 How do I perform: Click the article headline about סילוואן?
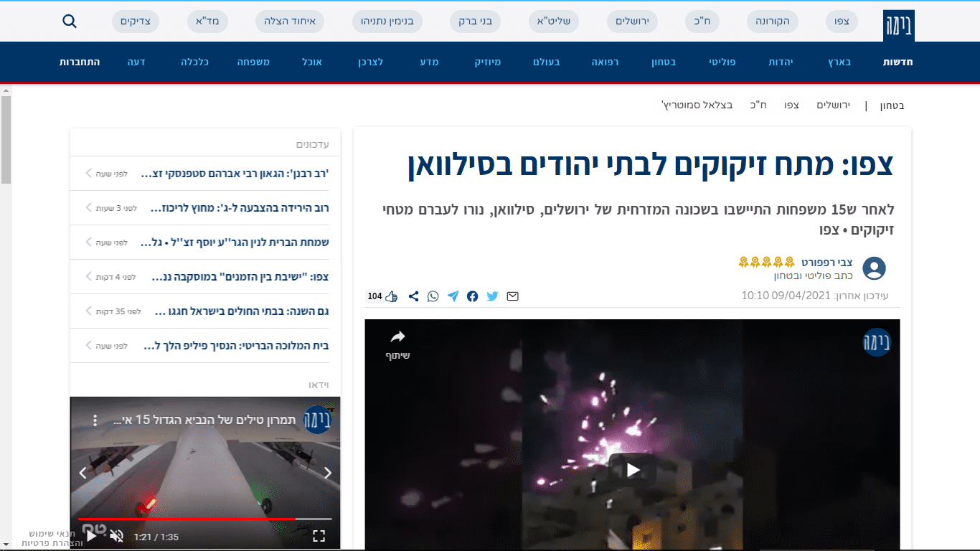pyautogui.click(x=650, y=166)
